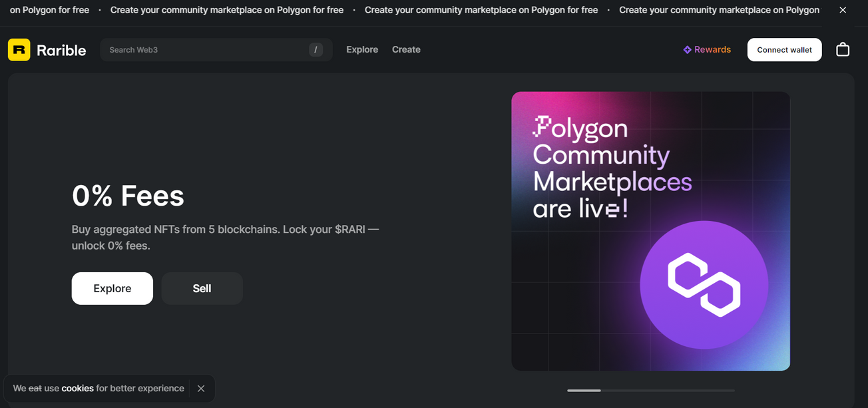The image size is (868, 408).
Task: Click the '0% Fees' heading
Action: (128, 196)
